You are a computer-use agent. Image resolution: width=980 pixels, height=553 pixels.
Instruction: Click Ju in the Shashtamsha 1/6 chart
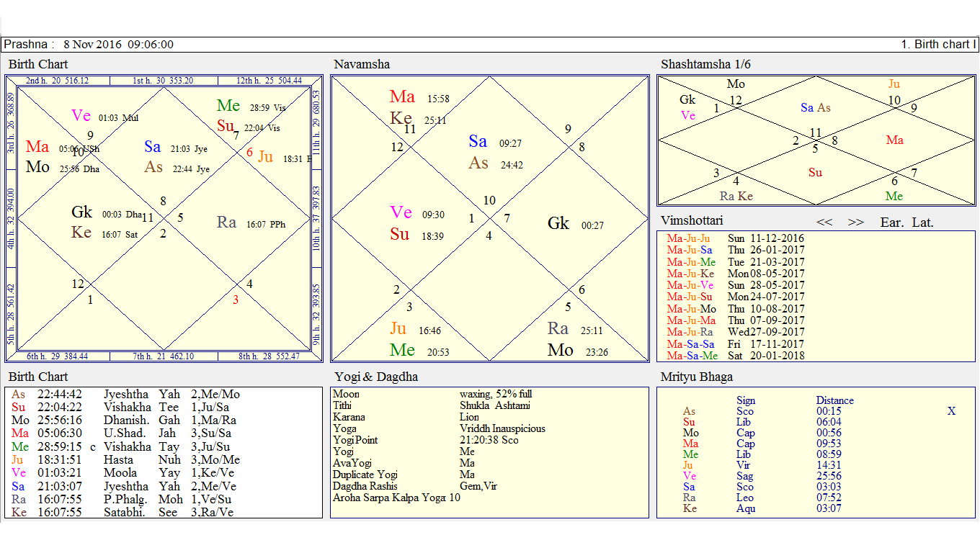(895, 84)
